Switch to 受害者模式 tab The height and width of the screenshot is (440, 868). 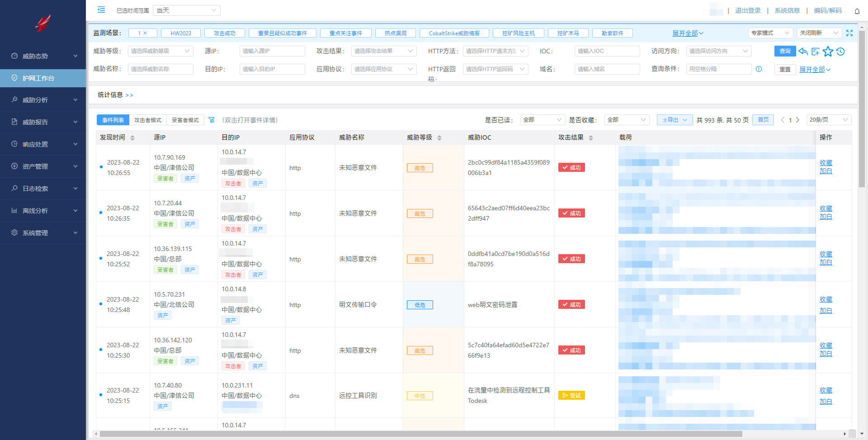pos(185,120)
